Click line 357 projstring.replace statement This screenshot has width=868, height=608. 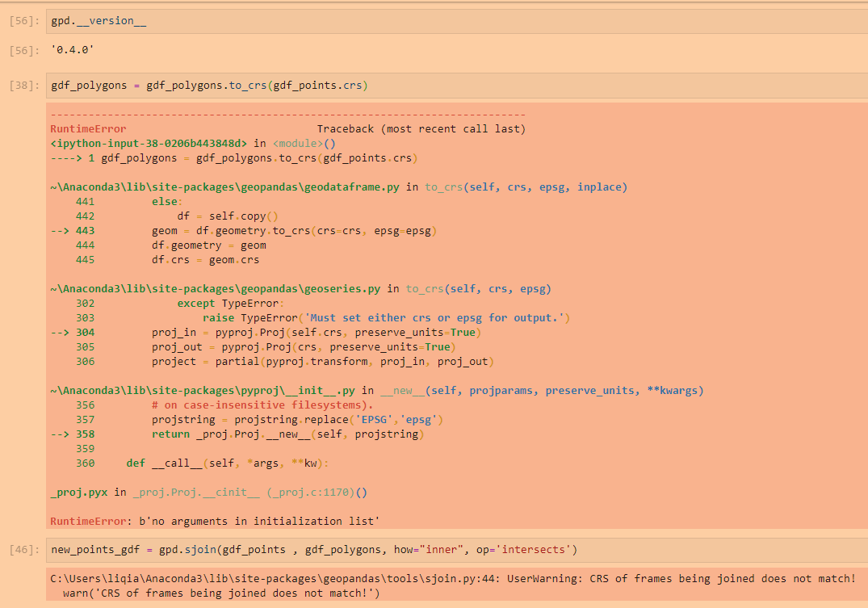260,420
